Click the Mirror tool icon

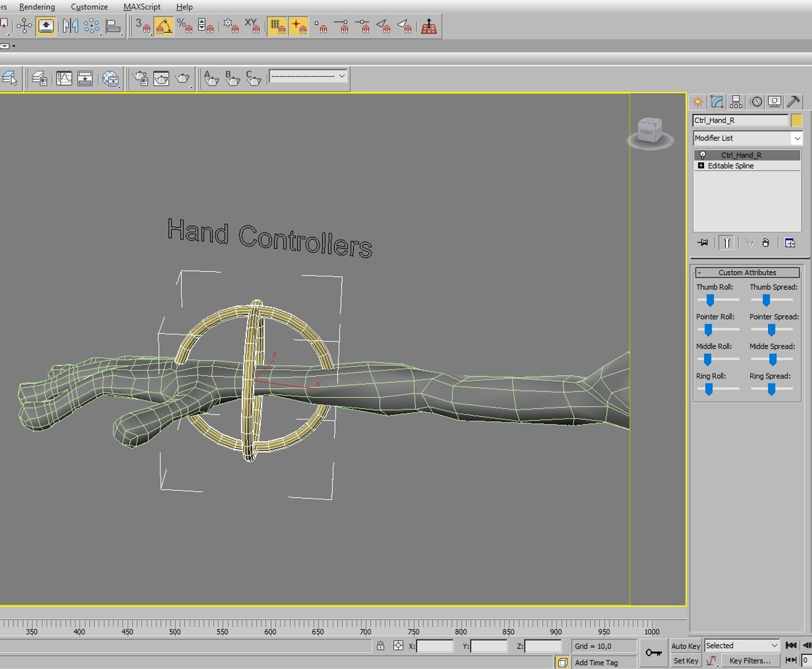[71, 26]
